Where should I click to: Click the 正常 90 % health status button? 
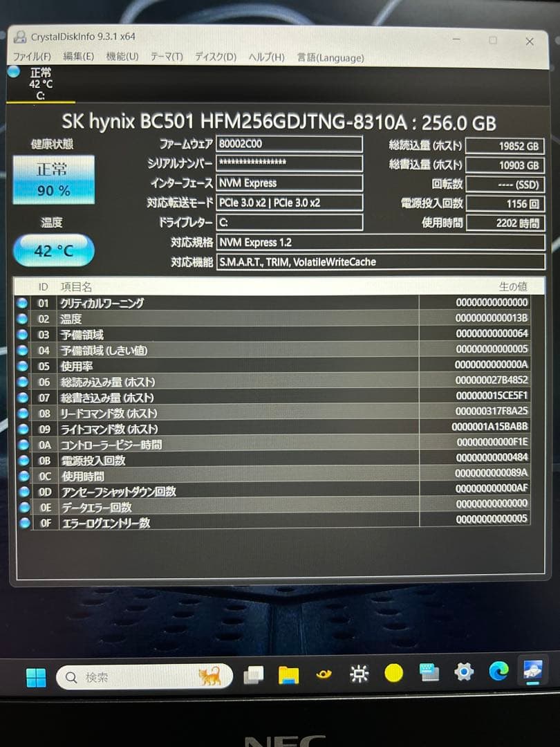53,180
